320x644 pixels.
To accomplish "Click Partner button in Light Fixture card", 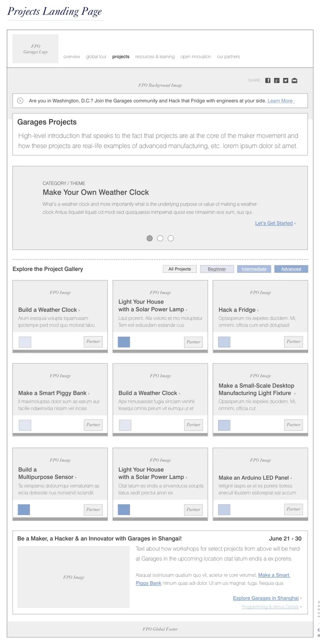I will point(293,424).
